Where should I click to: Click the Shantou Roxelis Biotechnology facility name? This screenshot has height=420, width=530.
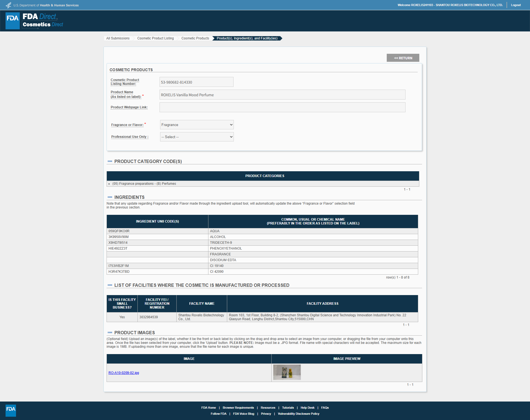click(201, 317)
